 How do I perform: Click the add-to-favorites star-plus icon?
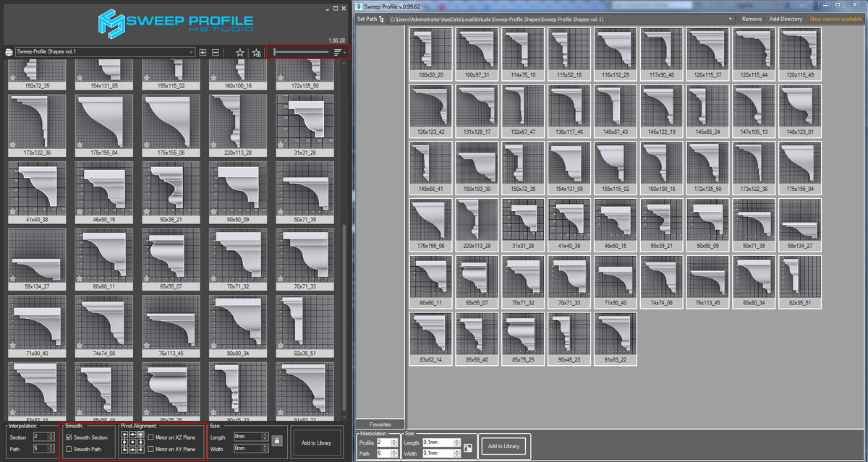(x=257, y=52)
